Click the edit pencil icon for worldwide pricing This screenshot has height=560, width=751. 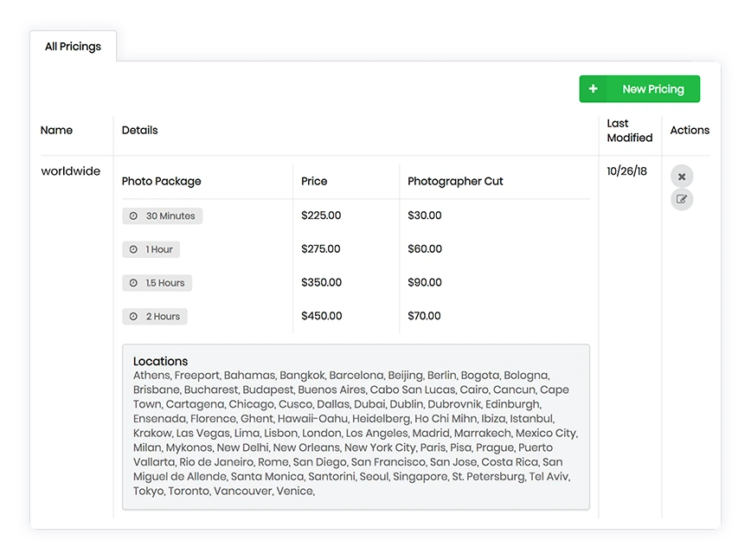(682, 200)
